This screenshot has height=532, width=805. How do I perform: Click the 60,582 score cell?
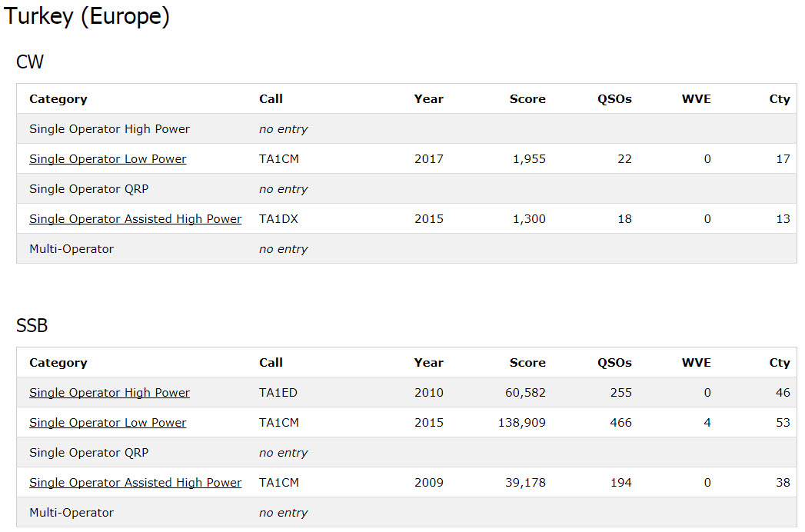(x=525, y=393)
